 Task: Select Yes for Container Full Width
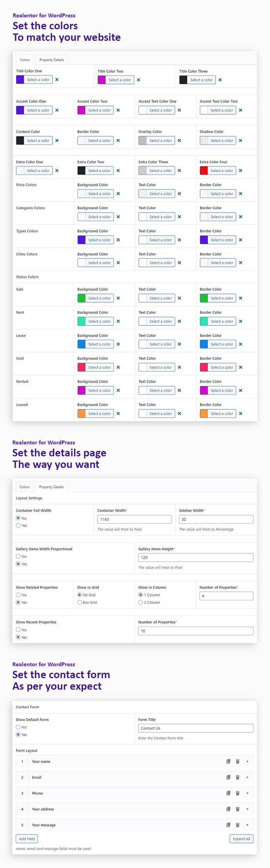(18, 525)
